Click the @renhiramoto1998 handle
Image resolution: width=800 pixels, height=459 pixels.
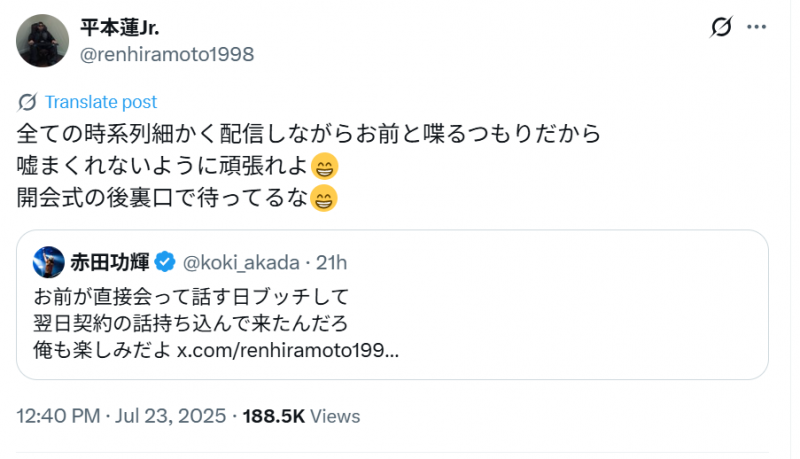click(167, 54)
